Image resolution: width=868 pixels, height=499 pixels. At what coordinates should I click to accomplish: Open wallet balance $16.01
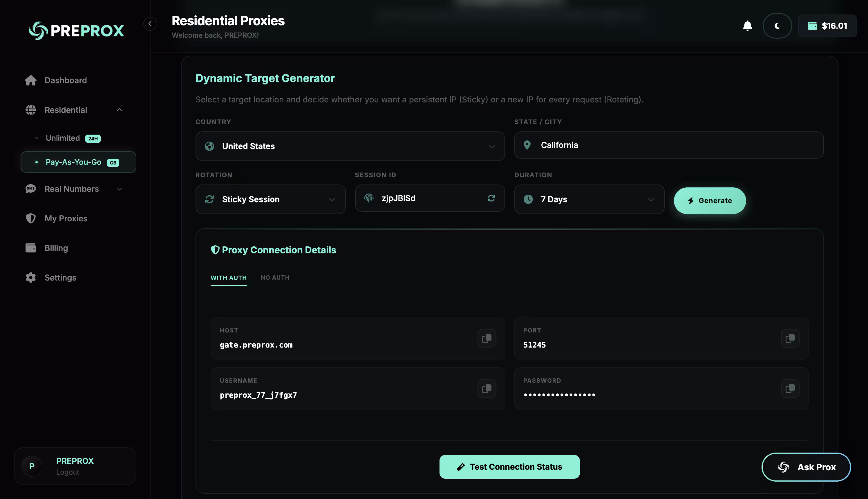(827, 26)
